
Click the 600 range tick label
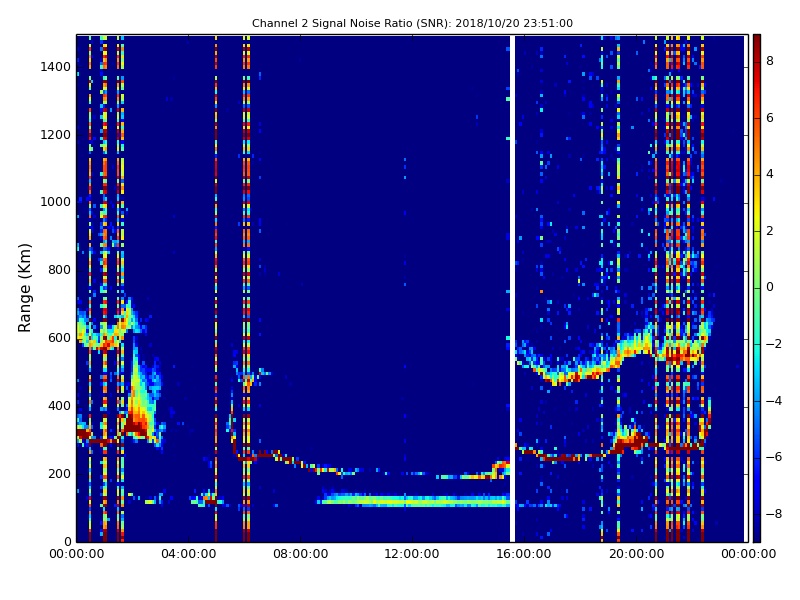[59, 338]
